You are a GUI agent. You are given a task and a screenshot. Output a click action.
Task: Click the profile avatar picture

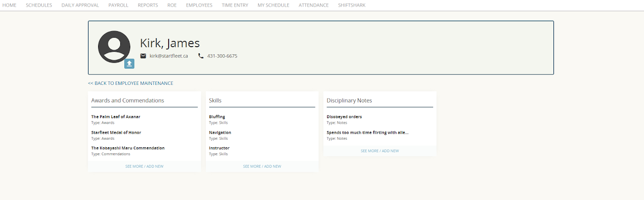pyautogui.click(x=114, y=47)
